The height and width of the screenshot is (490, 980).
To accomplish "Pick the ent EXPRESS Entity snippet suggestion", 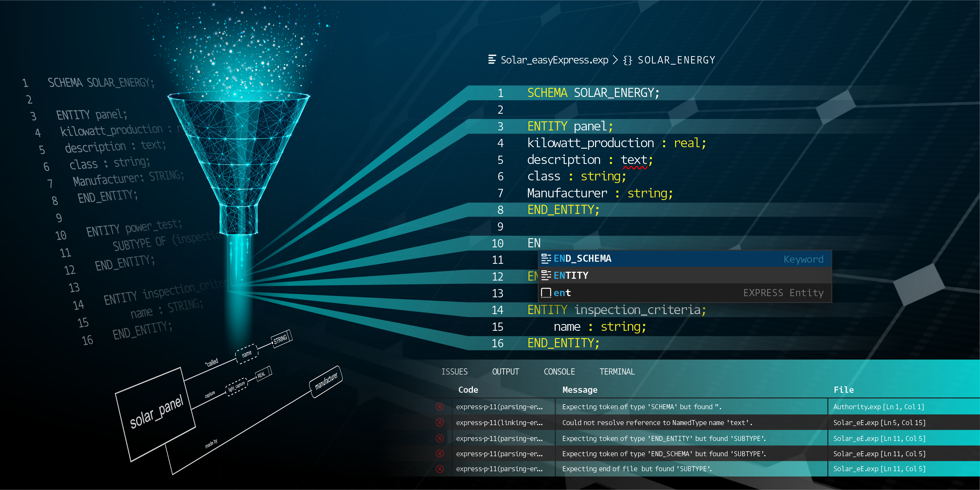I will click(x=562, y=293).
